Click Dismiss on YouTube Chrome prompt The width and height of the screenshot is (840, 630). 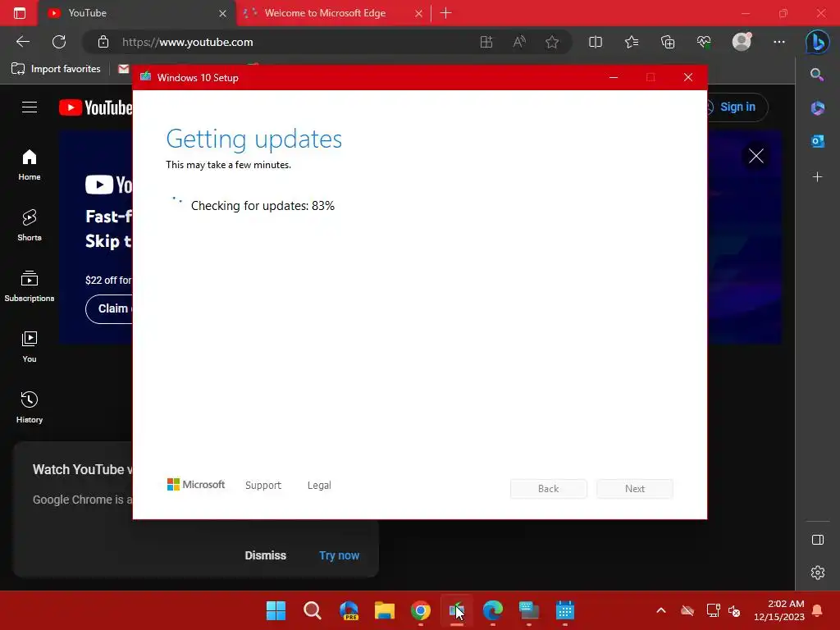tap(265, 555)
